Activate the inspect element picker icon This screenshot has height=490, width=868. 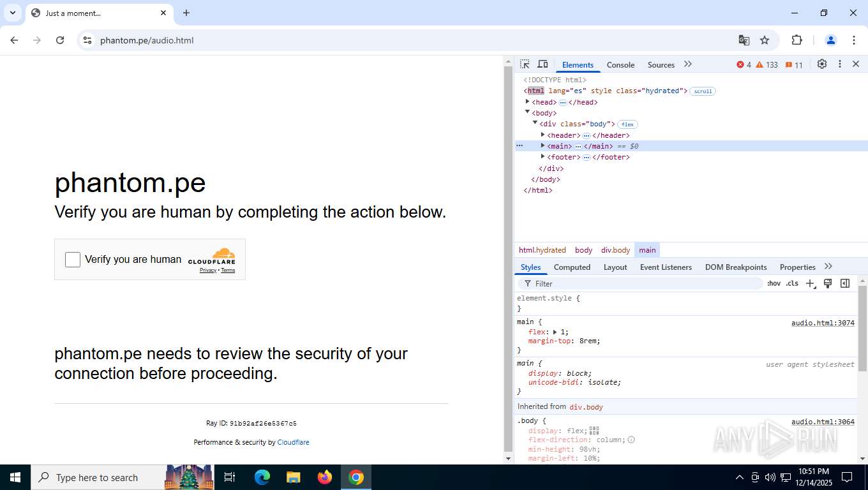525,64
